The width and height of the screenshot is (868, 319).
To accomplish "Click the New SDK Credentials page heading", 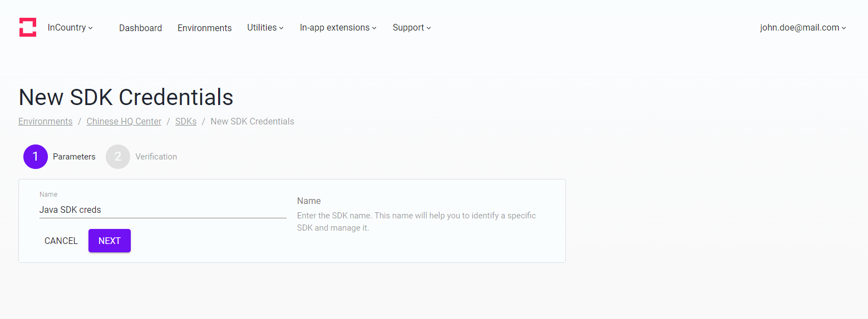I will [126, 97].
